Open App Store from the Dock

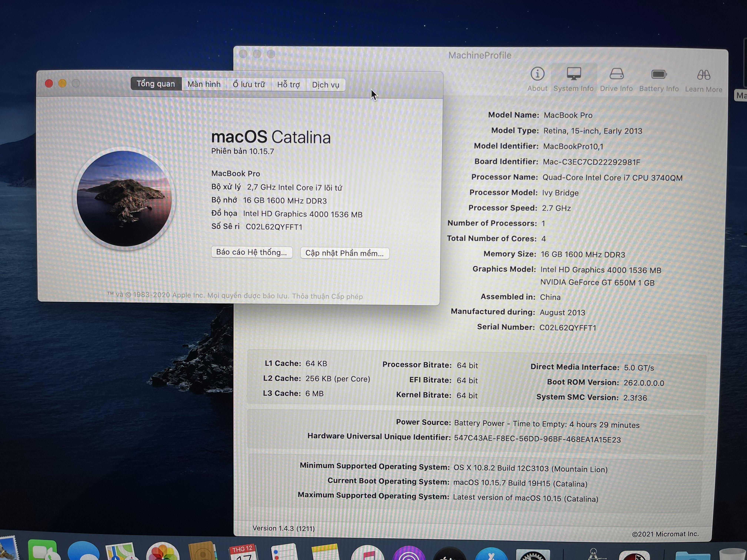491,553
